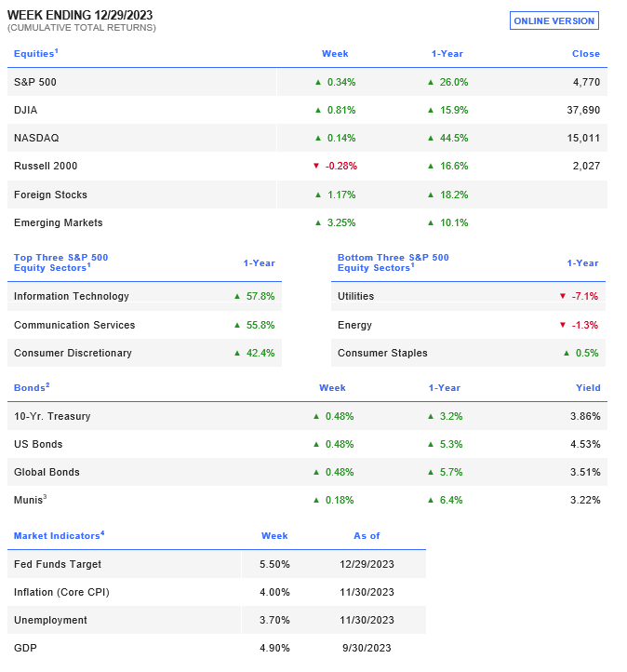Select the GDP row label
Viewport: 627px width, 672px height.
25,648
